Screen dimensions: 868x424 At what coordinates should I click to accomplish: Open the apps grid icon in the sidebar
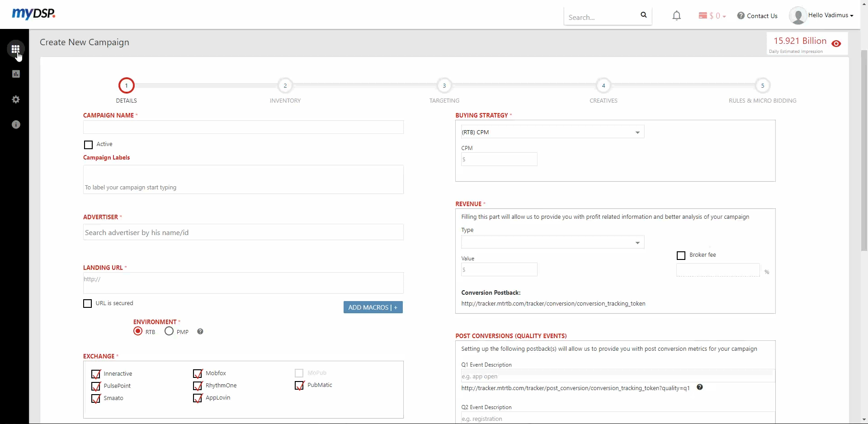coord(16,49)
